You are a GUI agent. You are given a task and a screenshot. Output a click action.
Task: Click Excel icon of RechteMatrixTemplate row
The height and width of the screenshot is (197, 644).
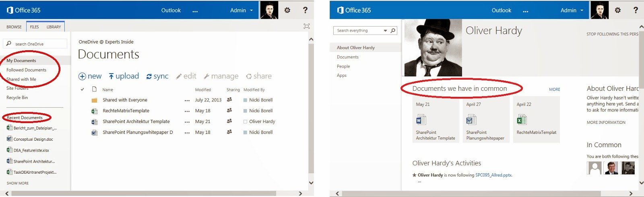94,111
